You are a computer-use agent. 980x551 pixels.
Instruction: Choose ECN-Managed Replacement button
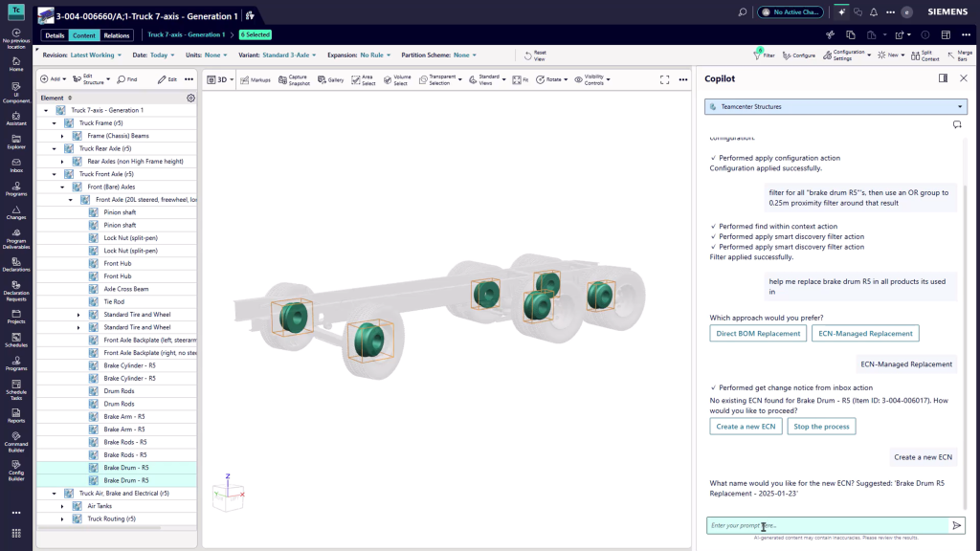pyautogui.click(x=865, y=334)
